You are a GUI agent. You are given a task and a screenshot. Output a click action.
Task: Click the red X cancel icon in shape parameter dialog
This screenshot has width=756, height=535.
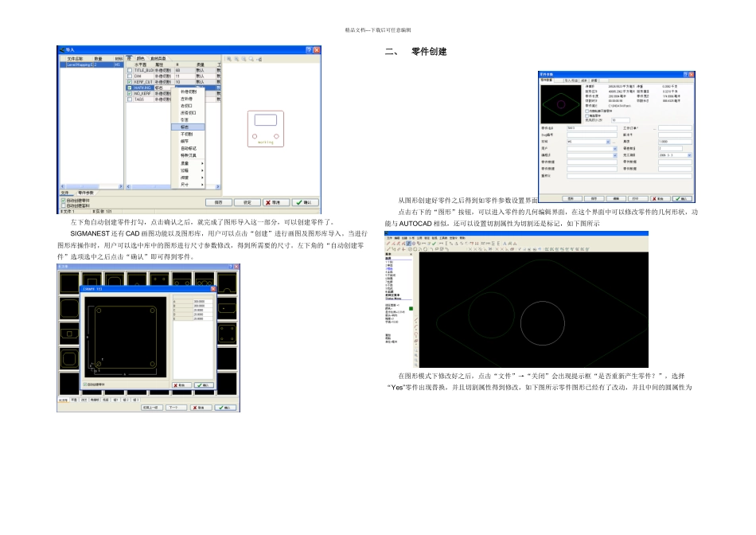click(176, 385)
